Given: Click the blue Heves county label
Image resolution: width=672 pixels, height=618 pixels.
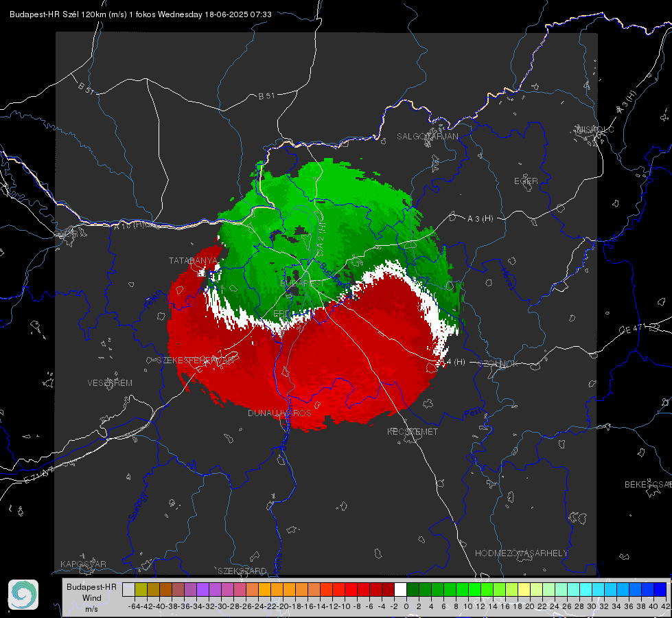Looking at the screenshot, I should 507,279.
